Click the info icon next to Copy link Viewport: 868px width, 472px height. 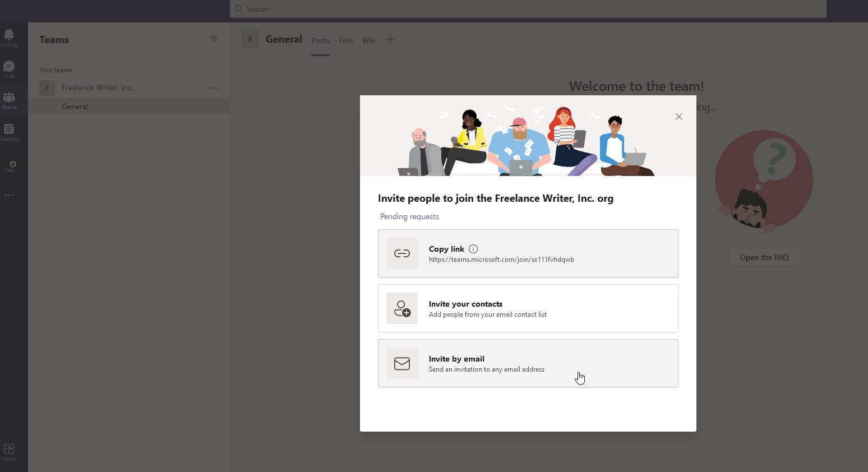point(473,249)
